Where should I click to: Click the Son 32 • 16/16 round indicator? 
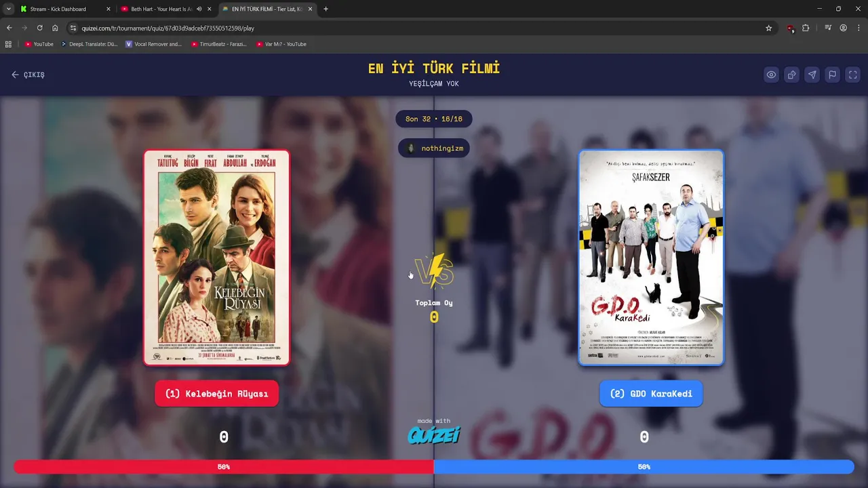tap(434, 119)
